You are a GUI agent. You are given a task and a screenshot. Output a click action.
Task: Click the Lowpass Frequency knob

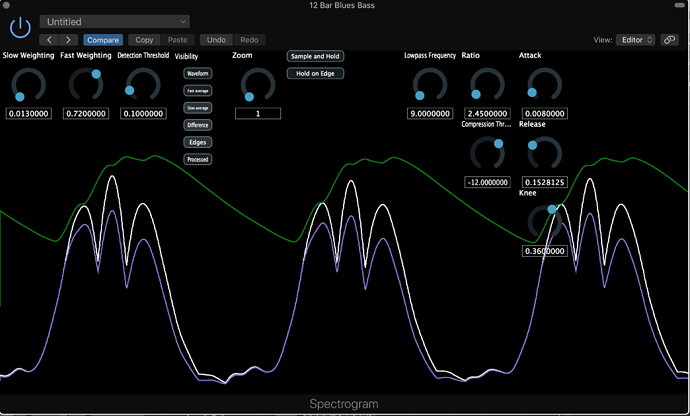[x=430, y=85]
